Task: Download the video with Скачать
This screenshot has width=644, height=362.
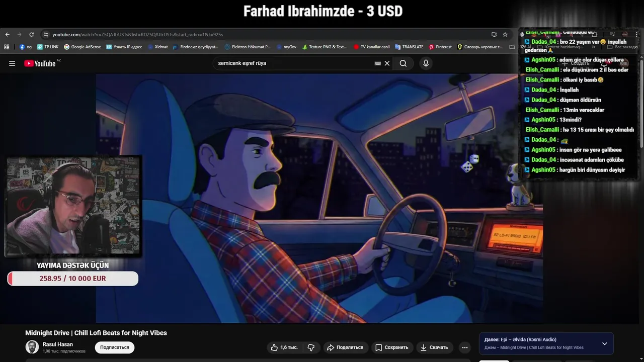Action: (x=434, y=347)
